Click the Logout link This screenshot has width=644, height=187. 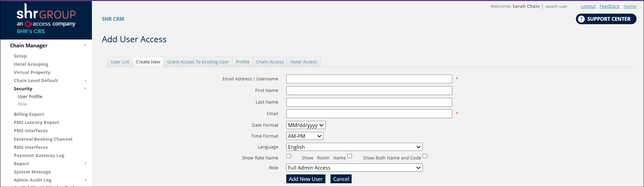click(x=588, y=6)
